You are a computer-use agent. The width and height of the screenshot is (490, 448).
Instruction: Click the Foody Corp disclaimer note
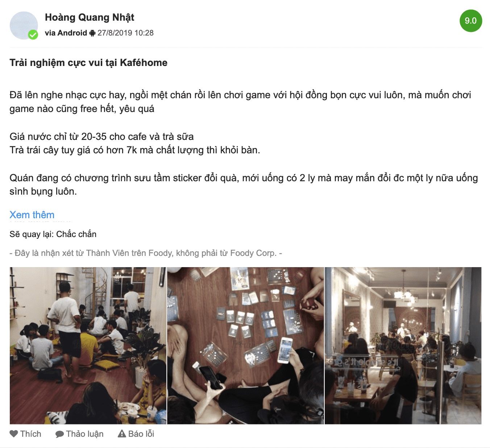point(146,253)
